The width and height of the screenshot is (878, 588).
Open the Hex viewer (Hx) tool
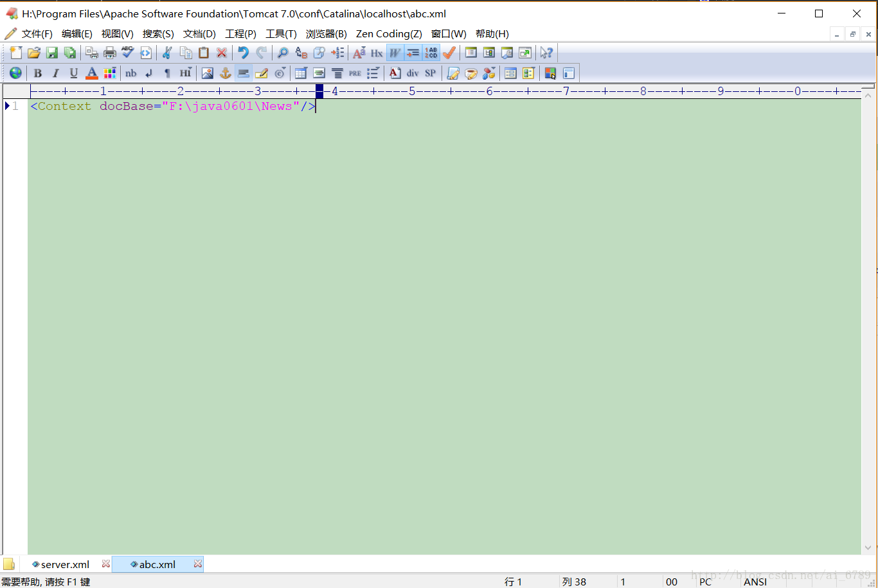pyautogui.click(x=377, y=53)
